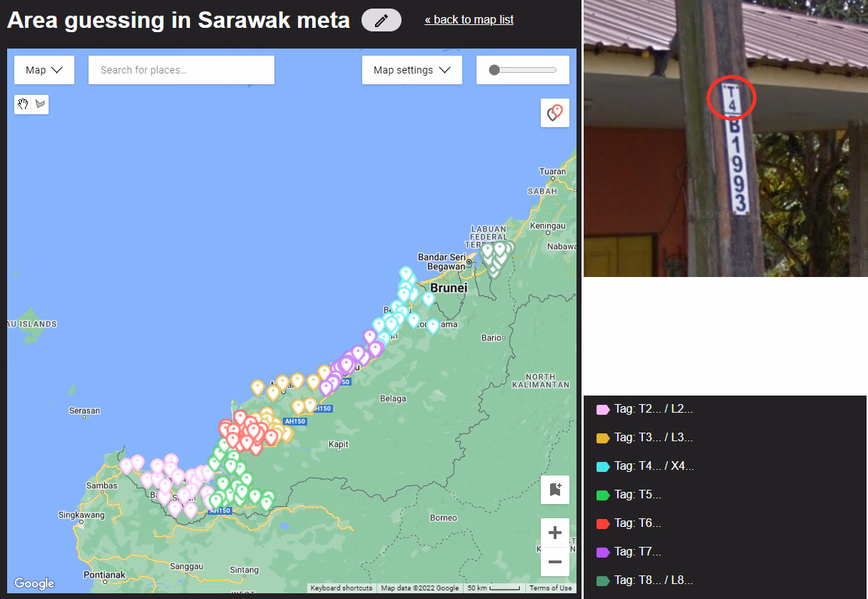Click the Pontianak label on the map
Viewport: 868px width, 599px height.
[x=105, y=575]
